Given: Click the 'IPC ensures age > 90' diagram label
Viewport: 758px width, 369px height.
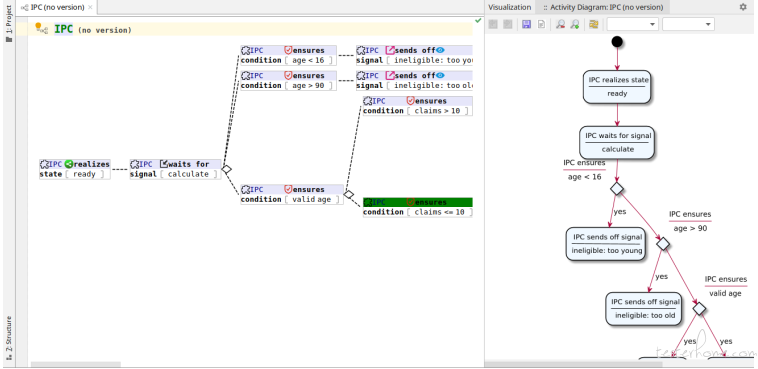Looking at the screenshot, I should point(690,221).
